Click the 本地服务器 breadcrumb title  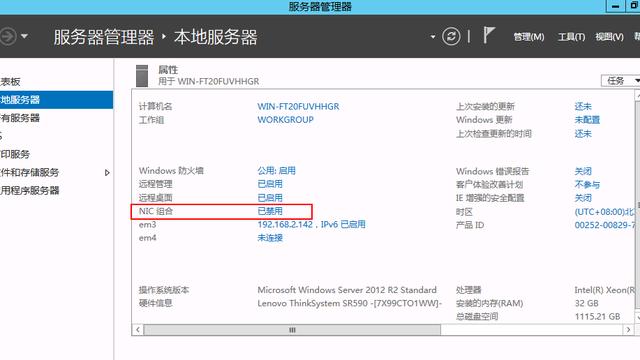point(216,37)
